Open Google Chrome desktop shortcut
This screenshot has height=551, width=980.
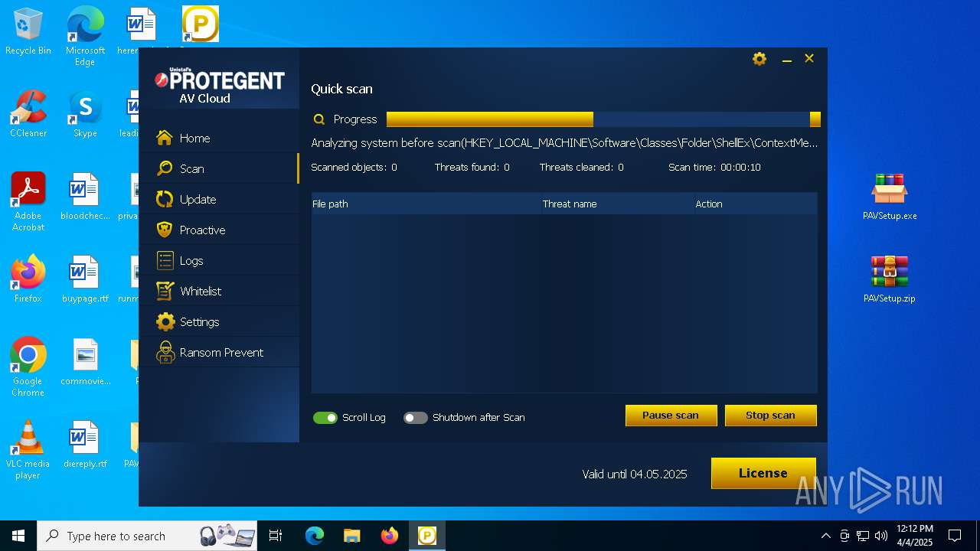(x=28, y=367)
